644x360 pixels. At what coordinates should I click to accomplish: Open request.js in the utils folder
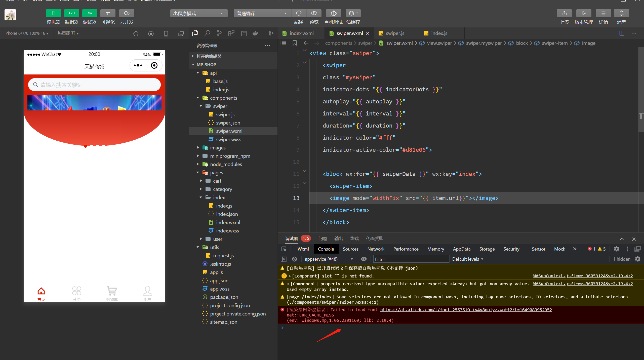tap(223, 256)
